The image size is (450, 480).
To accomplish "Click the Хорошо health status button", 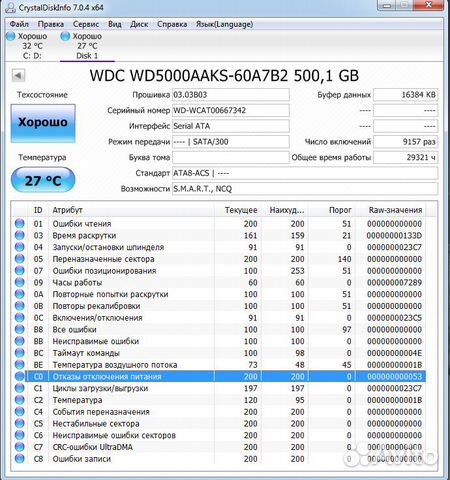I will point(43,123).
